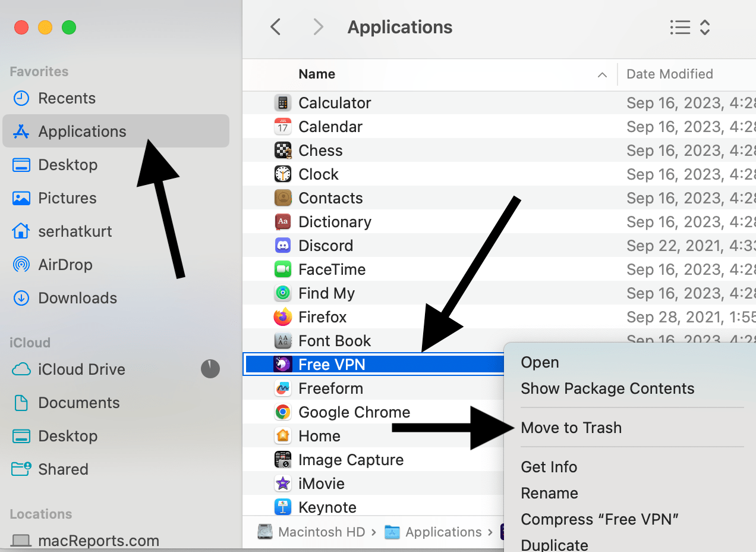Image resolution: width=756 pixels, height=552 pixels.
Task: Click the Chess app icon
Action: point(283,150)
